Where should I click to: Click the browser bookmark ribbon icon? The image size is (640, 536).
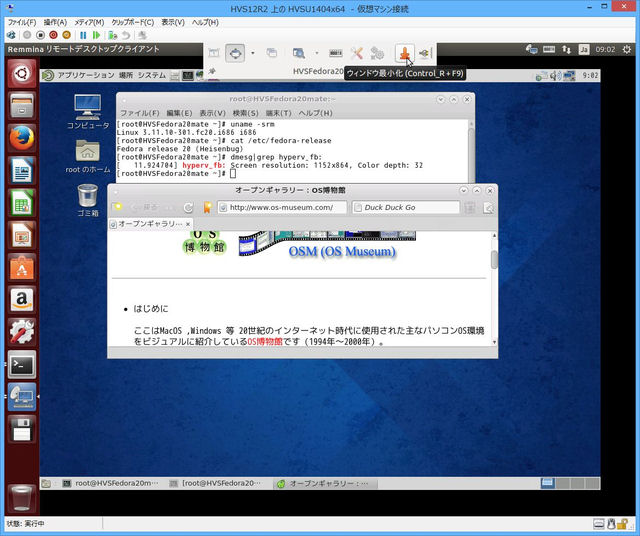(207, 207)
